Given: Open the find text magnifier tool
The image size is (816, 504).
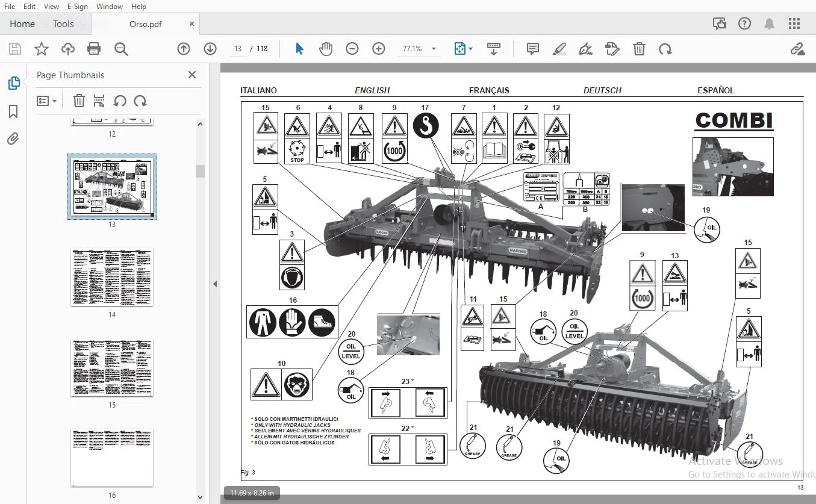Looking at the screenshot, I should point(121,49).
